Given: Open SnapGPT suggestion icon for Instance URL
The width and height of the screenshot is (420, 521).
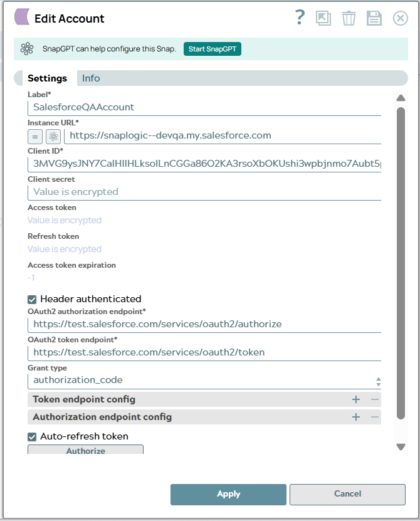Looking at the screenshot, I should [53, 137].
